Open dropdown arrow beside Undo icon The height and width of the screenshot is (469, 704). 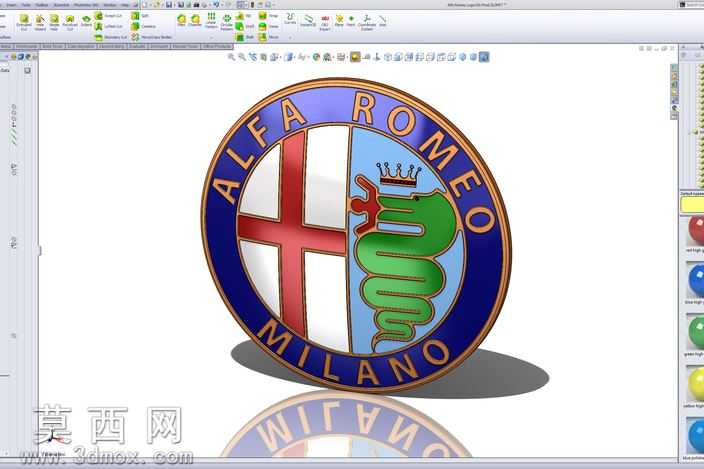coord(223,5)
